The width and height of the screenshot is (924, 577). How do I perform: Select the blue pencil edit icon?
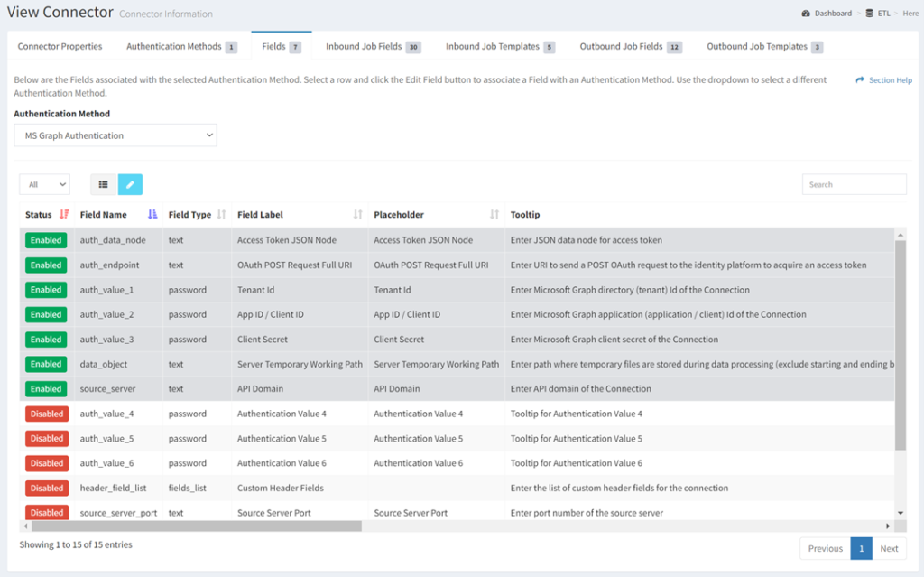click(x=130, y=183)
